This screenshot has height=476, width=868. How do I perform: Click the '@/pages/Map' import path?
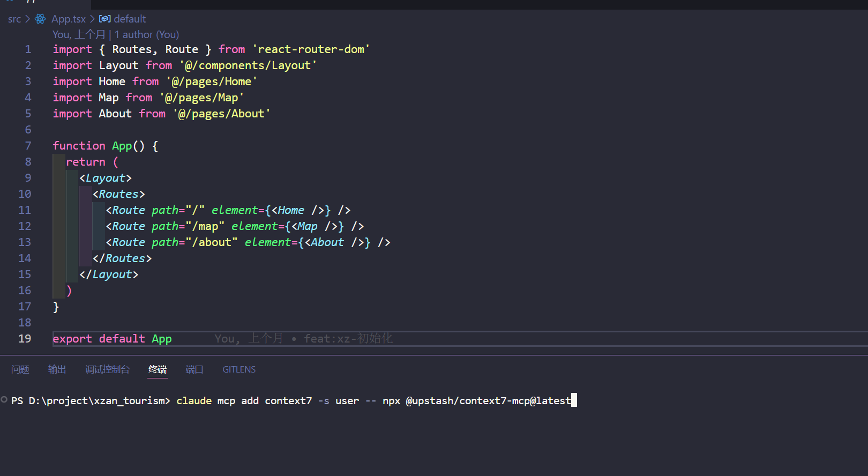click(x=201, y=98)
